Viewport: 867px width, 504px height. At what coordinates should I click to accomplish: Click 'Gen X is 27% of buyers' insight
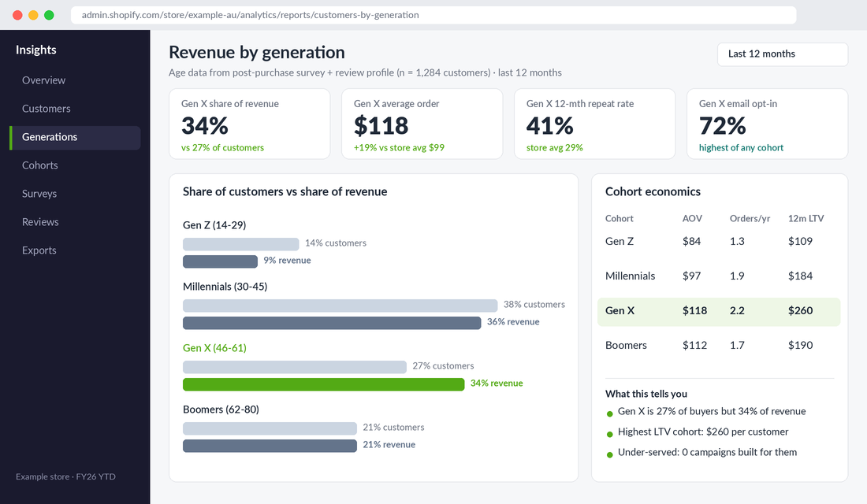pos(712,412)
